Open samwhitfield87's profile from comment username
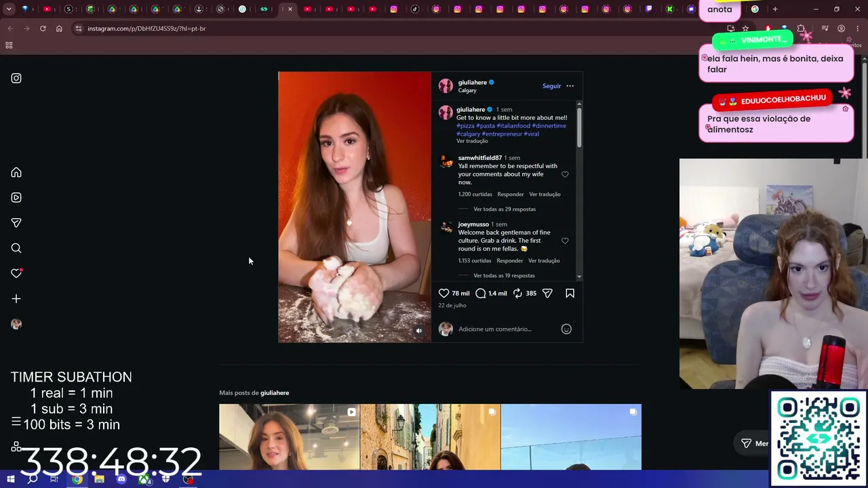Image resolution: width=868 pixels, height=488 pixels. [x=480, y=158]
